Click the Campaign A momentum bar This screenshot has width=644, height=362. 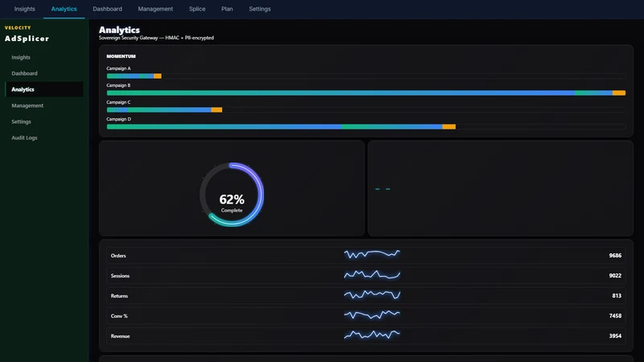366,76
